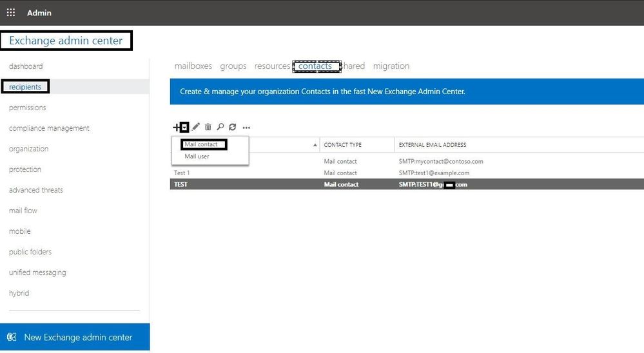Click the Admin label in top bar

(x=39, y=13)
